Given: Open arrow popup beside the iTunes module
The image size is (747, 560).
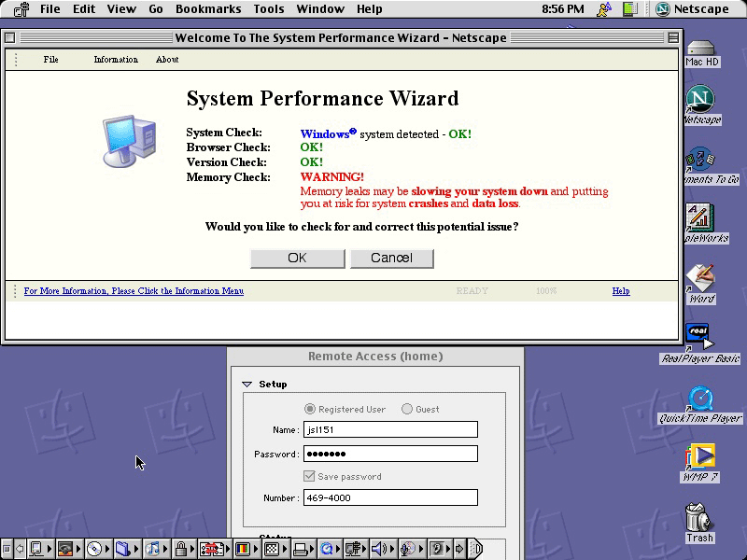Looking at the screenshot, I should (x=165, y=549).
